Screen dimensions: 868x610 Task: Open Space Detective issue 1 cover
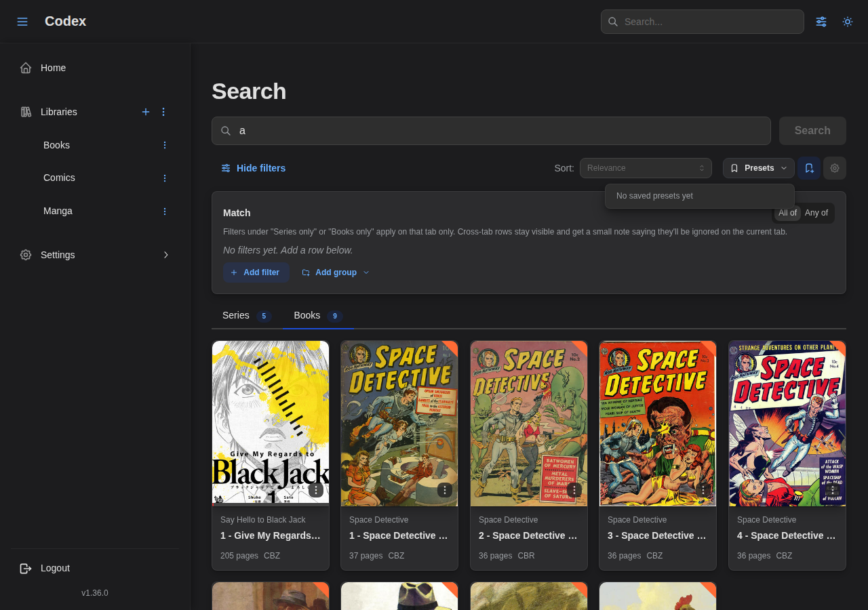[399, 424]
